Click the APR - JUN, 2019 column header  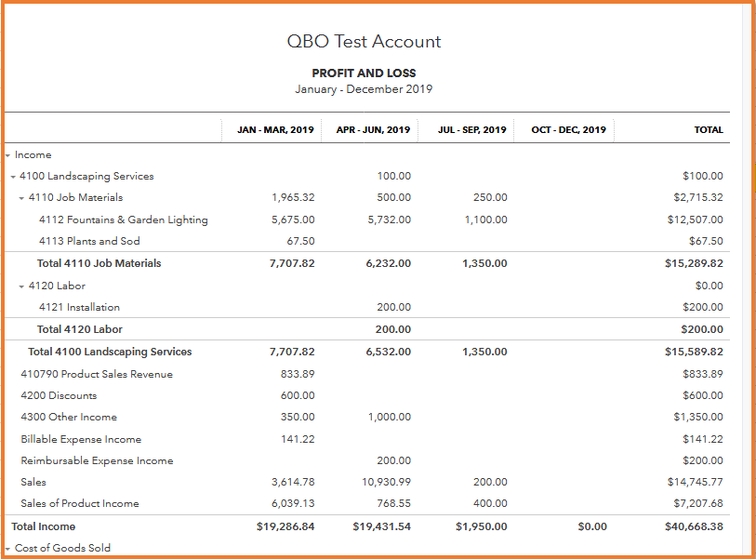coord(373,130)
